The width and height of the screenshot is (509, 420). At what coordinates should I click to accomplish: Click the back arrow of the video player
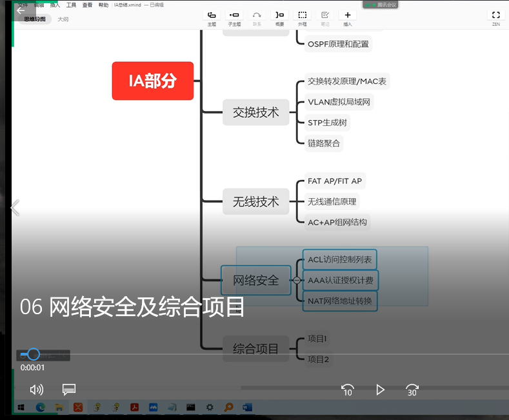pos(21,11)
